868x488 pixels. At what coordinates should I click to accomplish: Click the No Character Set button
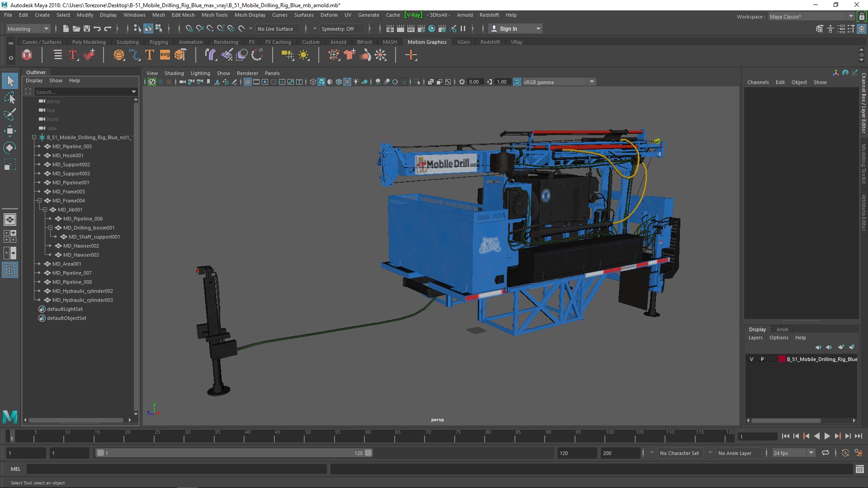(x=679, y=453)
